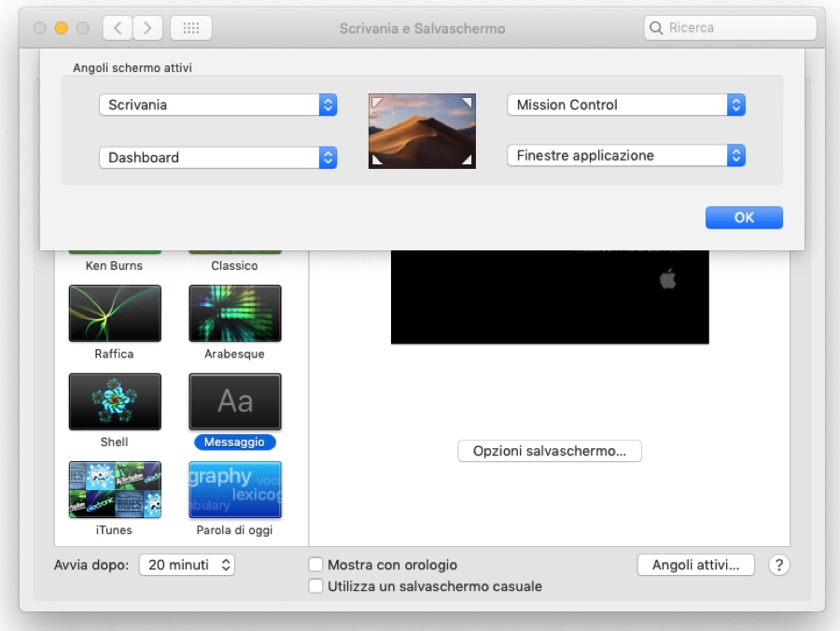Enable Mostra con orologio

317,565
